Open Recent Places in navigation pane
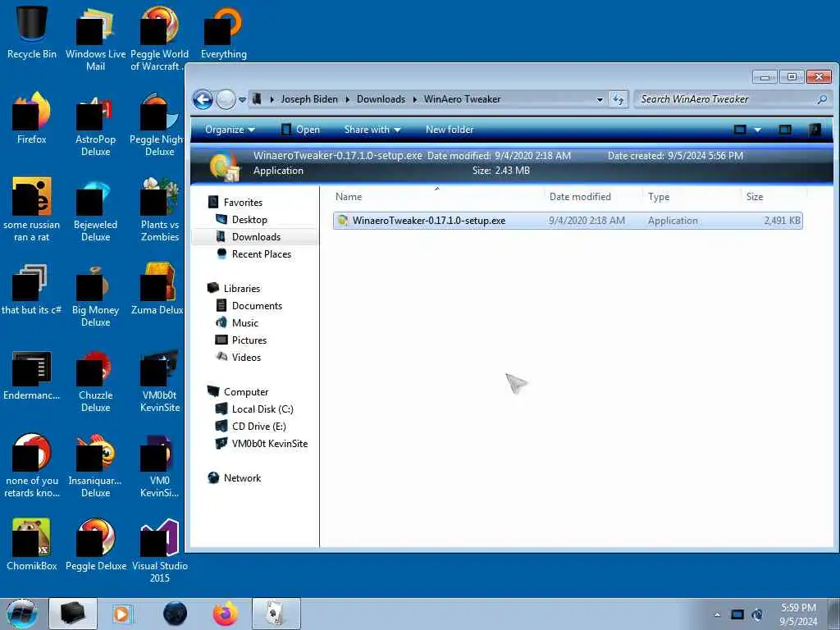 (x=262, y=254)
